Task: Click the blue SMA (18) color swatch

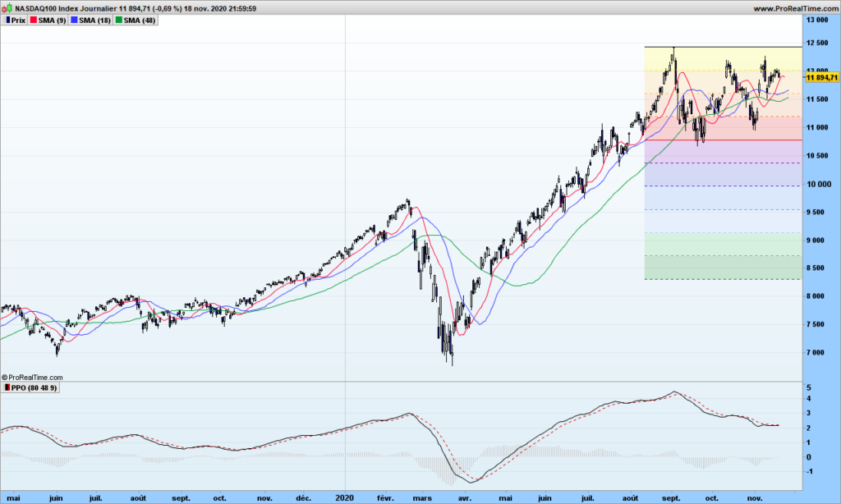Action: click(74, 21)
